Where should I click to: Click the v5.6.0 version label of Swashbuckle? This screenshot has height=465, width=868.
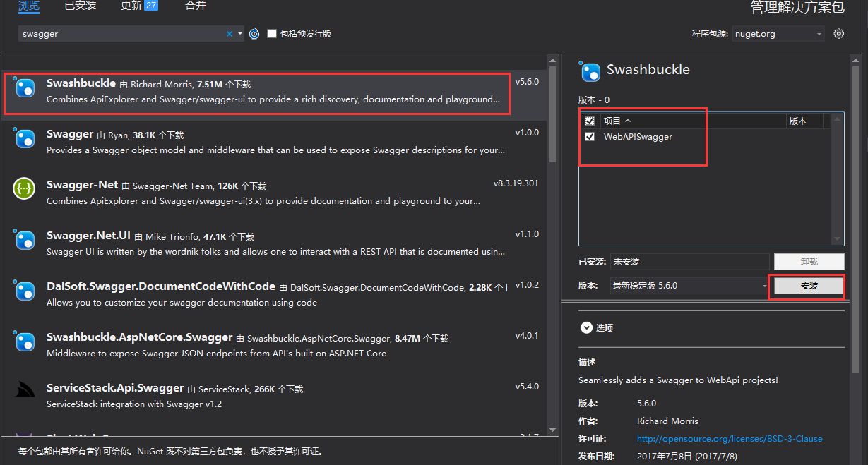click(527, 82)
